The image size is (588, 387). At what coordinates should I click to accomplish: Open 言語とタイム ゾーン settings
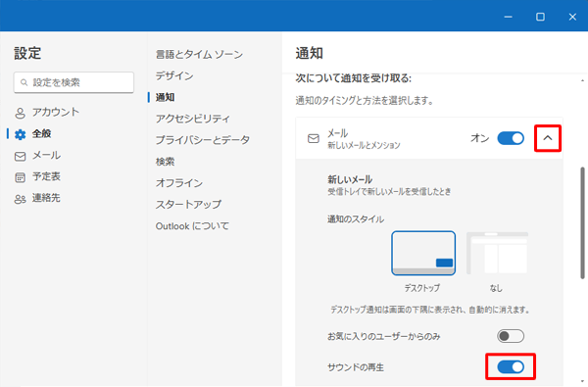pos(199,54)
